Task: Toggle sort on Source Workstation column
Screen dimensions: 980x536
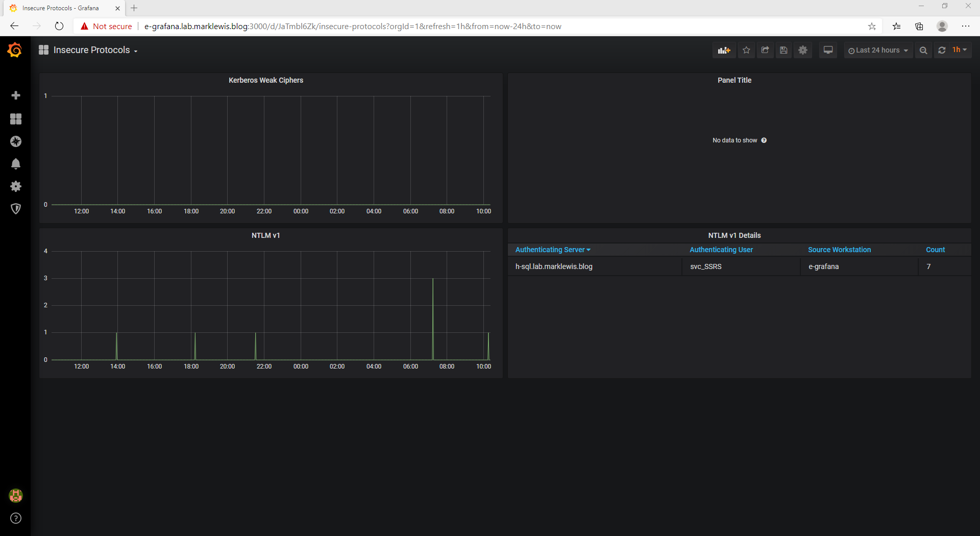Action: point(839,250)
